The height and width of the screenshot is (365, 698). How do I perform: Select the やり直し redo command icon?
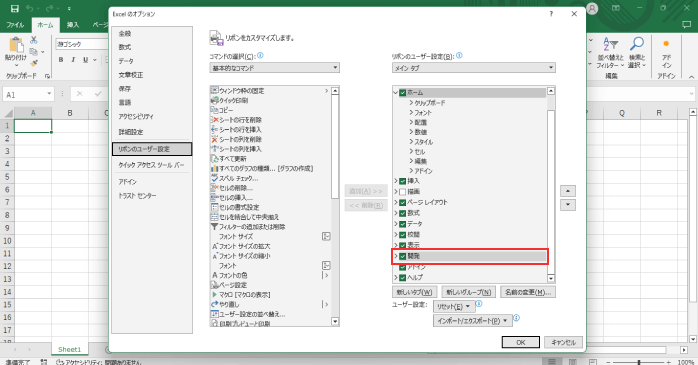pyautogui.click(x=215, y=304)
